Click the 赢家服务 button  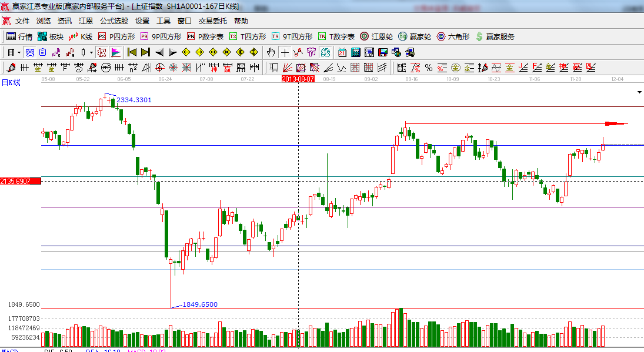495,36
